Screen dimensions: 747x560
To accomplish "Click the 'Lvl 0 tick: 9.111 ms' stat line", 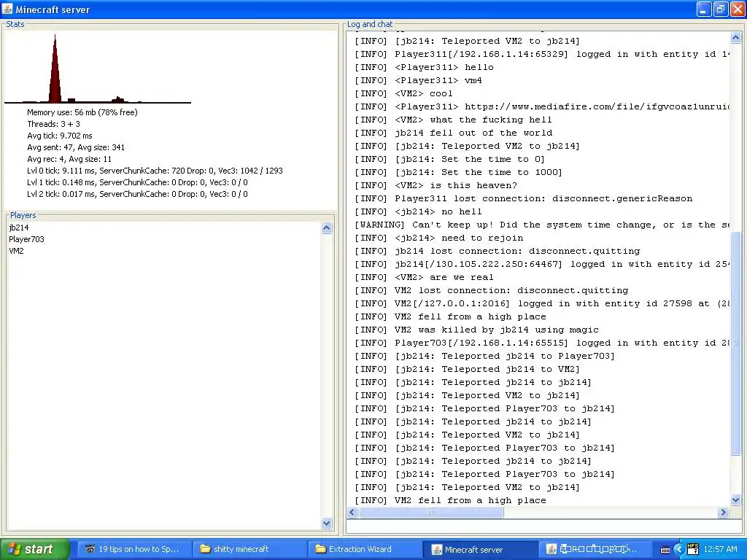I will (155, 171).
